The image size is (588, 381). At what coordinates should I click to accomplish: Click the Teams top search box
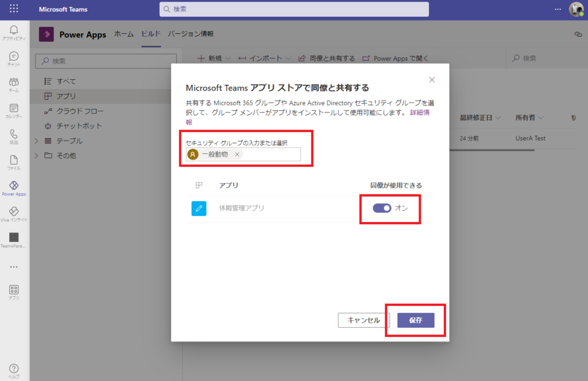pyautogui.click(x=294, y=9)
